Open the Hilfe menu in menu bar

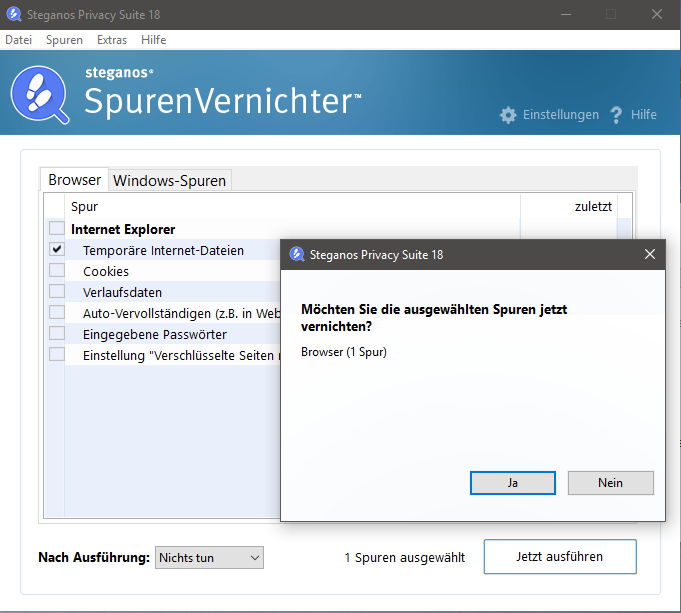coord(154,40)
